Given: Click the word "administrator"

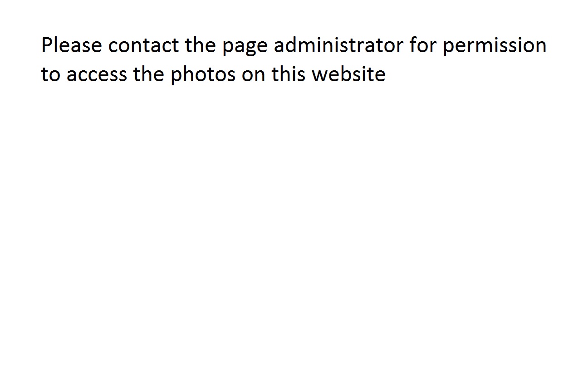Looking at the screenshot, I should coord(338,46).
